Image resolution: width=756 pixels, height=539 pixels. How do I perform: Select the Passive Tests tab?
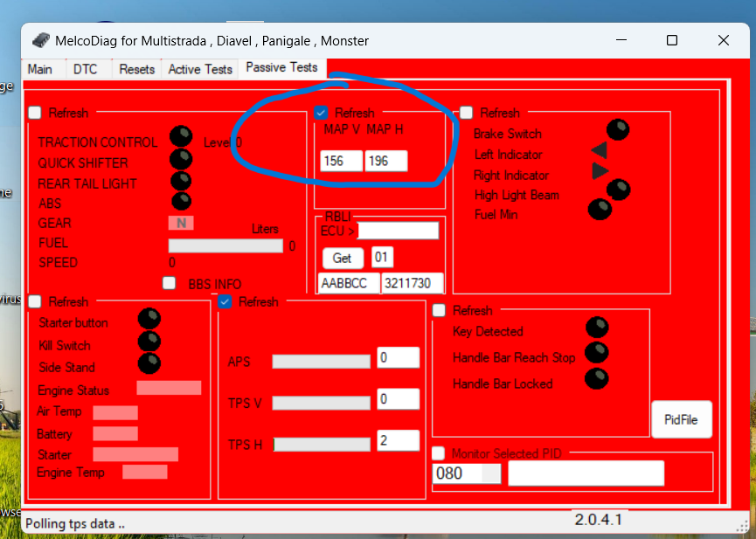281,67
